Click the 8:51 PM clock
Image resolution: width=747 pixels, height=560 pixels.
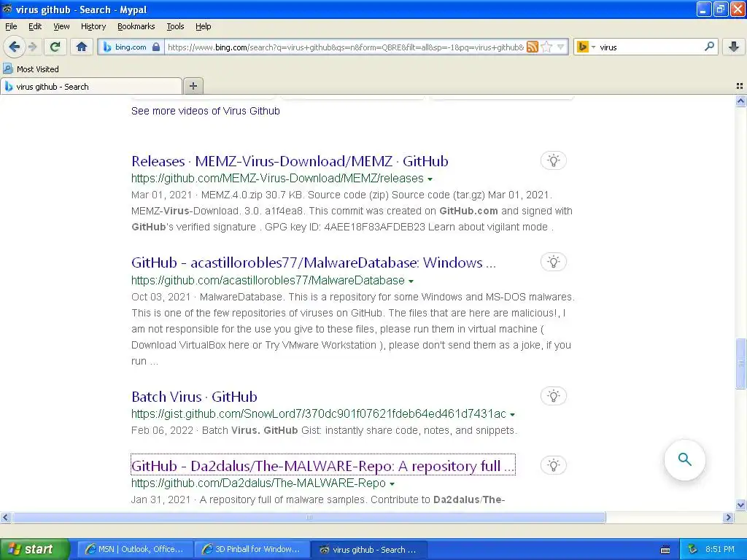pos(720,550)
